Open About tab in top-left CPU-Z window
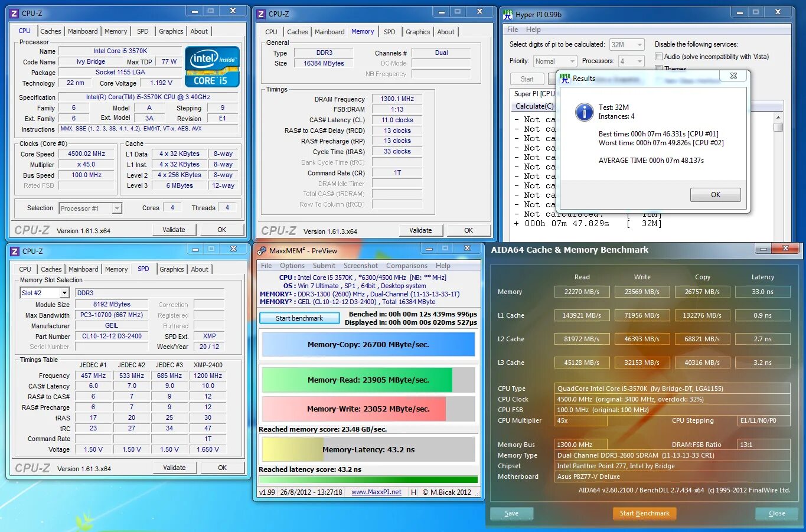 199,31
